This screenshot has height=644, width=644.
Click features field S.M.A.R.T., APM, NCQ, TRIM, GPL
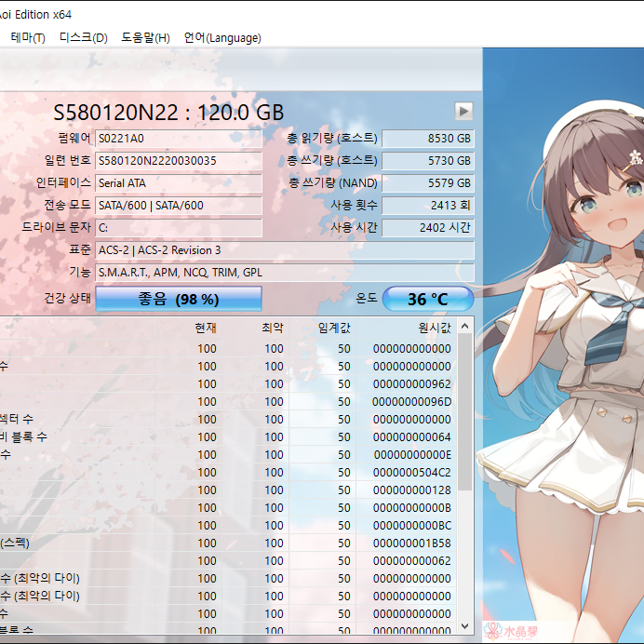coord(285,273)
